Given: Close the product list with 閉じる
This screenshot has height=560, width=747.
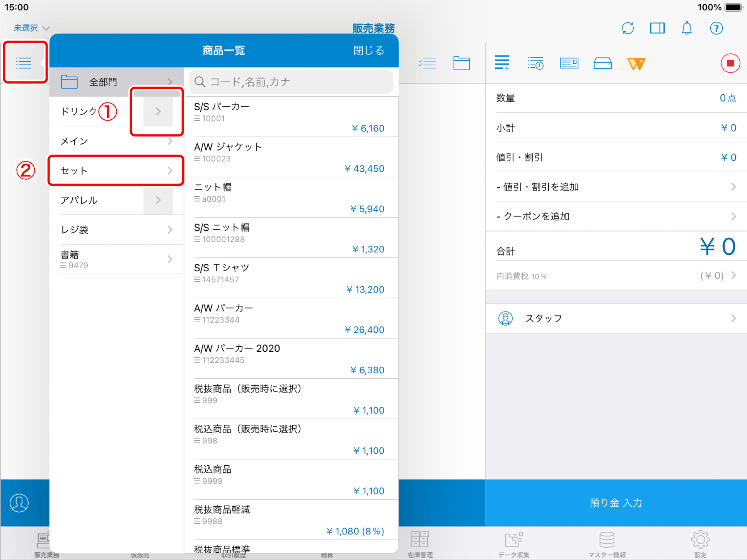Looking at the screenshot, I should [x=368, y=51].
